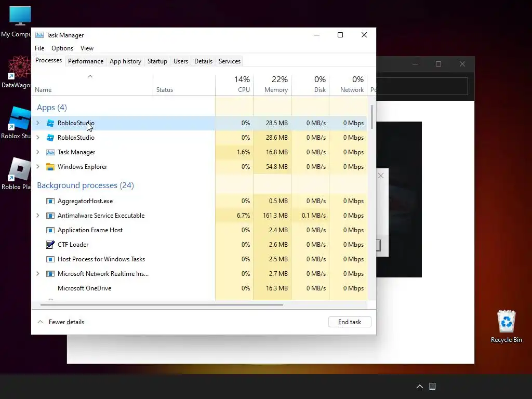The width and height of the screenshot is (532, 399).
Task: Open the View menu
Action: pyautogui.click(x=87, y=48)
